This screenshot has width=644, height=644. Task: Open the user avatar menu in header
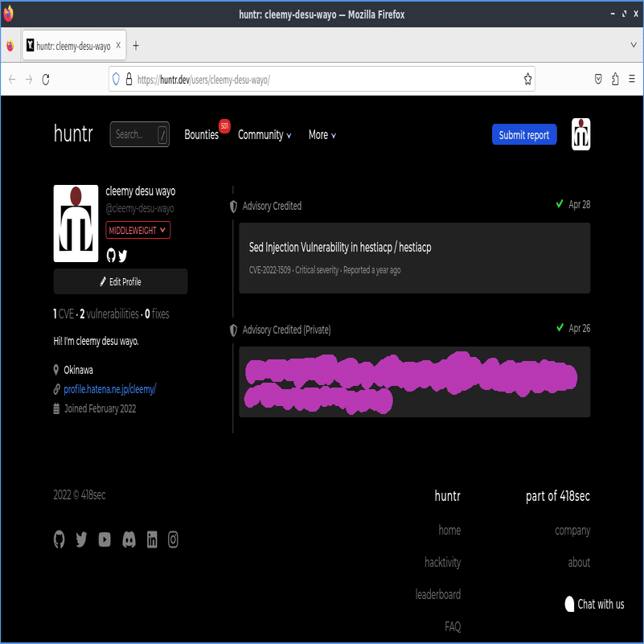[x=580, y=134]
